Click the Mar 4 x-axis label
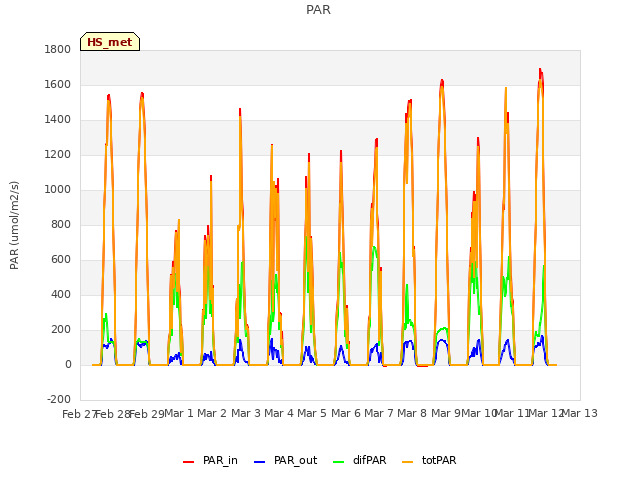The height and width of the screenshot is (480, 640). tap(279, 414)
